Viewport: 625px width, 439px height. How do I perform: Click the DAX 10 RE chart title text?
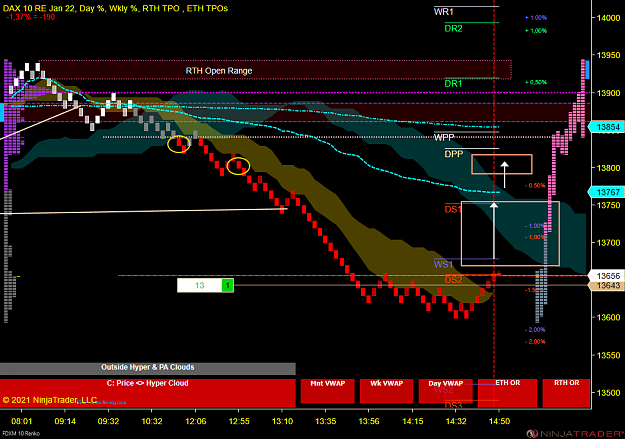click(x=116, y=8)
